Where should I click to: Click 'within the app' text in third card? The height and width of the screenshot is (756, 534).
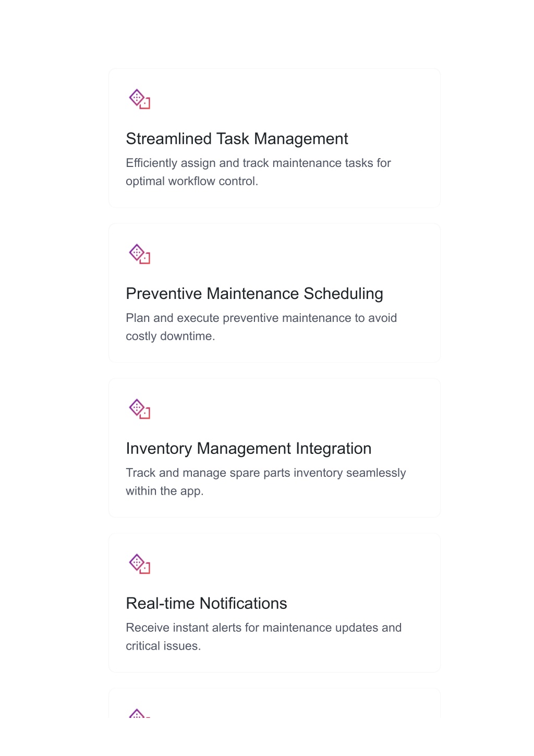tap(164, 491)
